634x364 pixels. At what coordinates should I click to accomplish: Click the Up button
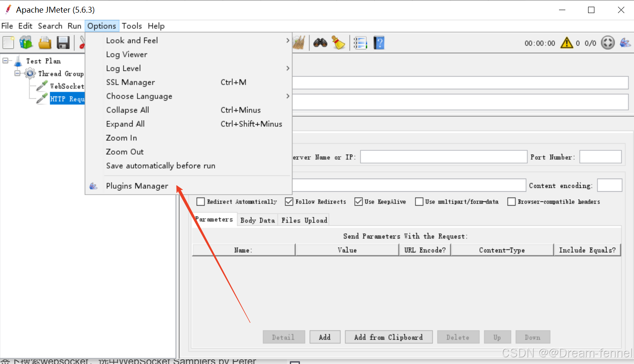click(497, 337)
